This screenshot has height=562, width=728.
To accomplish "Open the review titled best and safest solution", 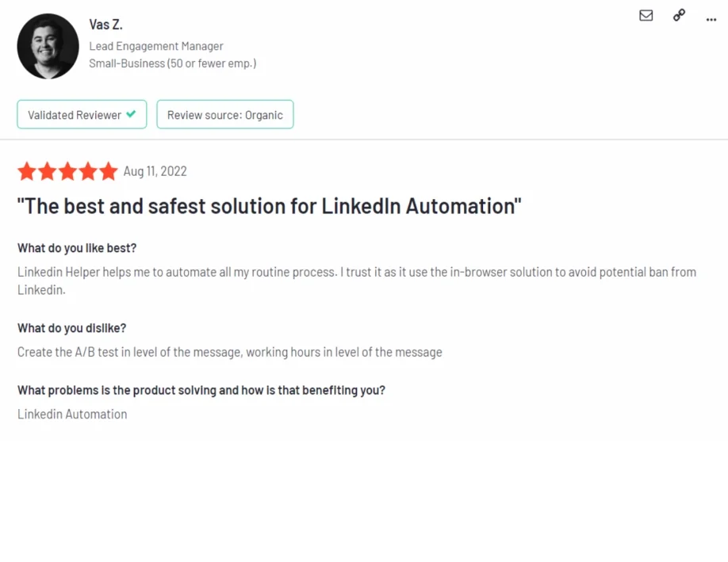I will 270,205.
